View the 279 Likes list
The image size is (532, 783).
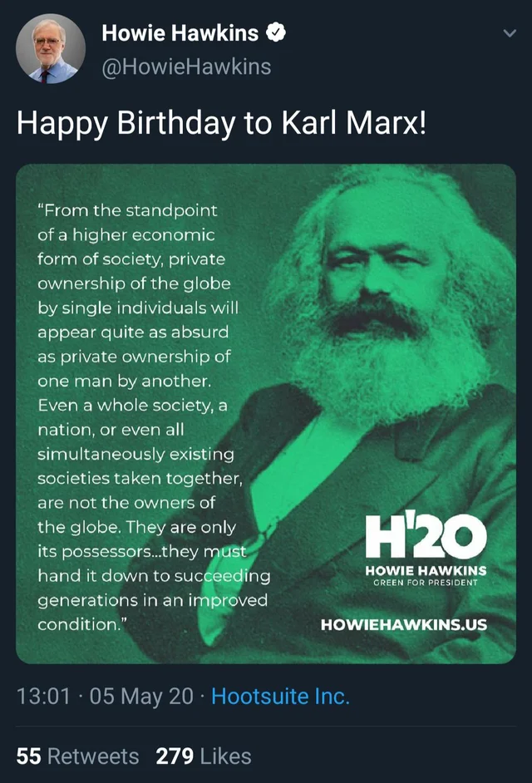204,756
